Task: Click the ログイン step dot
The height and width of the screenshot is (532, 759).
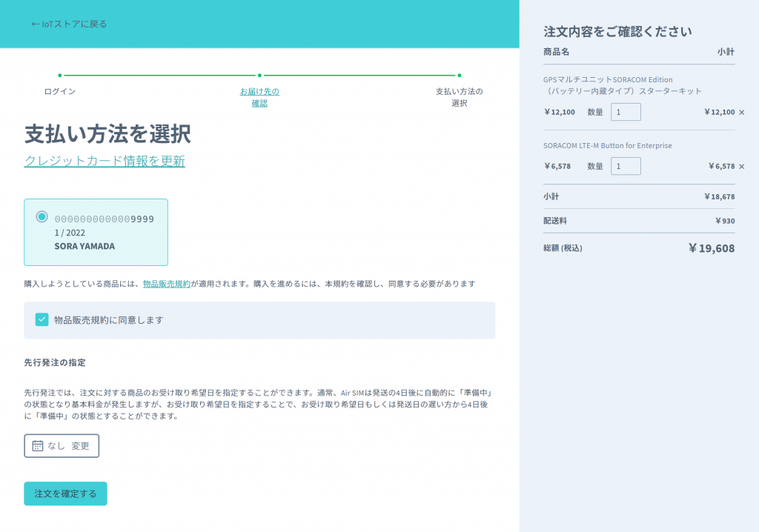Action: 60,75
